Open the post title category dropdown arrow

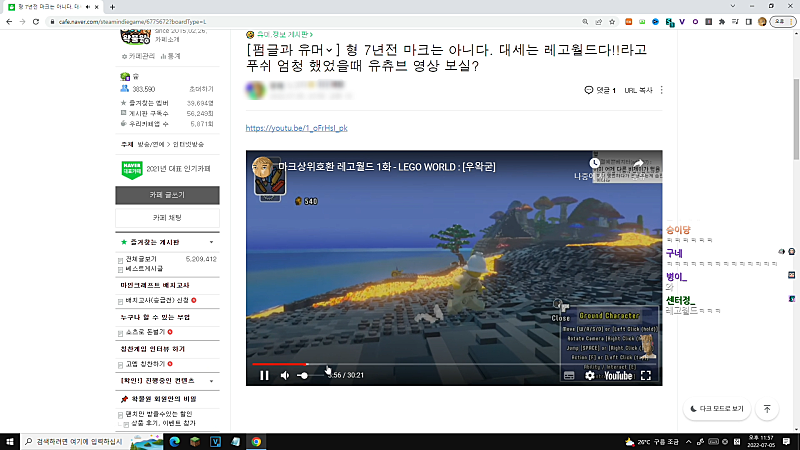(x=329, y=50)
